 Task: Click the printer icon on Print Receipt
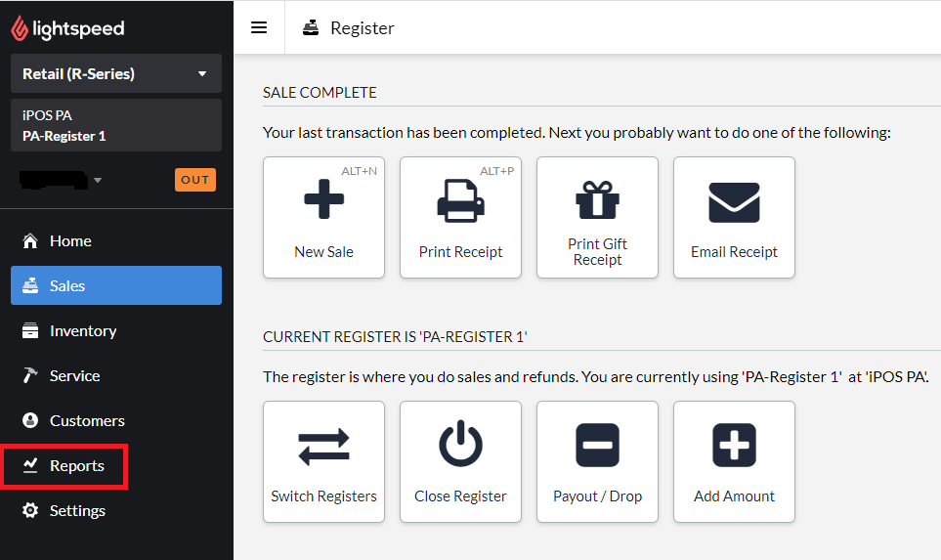pos(461,201)
